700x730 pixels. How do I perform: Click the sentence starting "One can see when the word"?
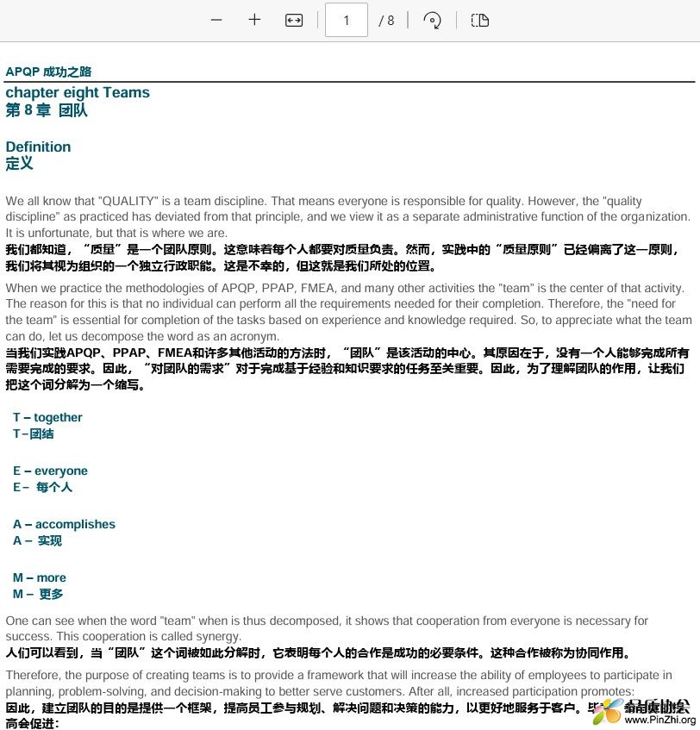327,628
